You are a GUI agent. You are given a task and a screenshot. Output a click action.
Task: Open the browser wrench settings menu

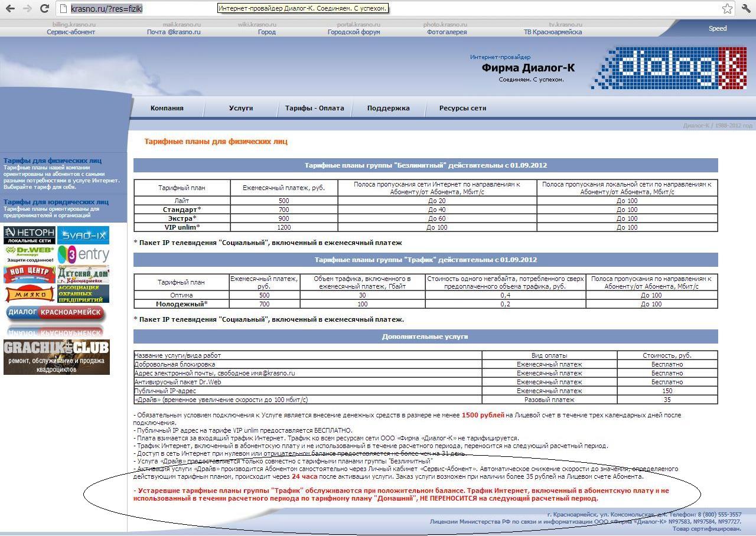[746, 9]
